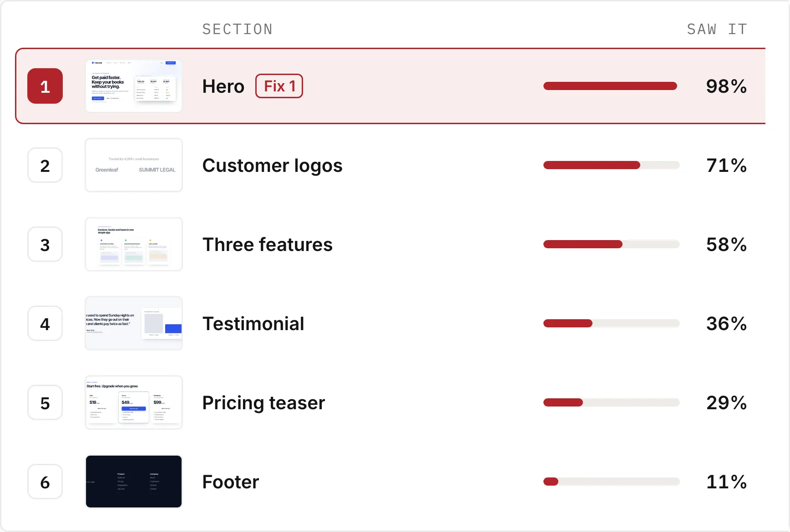Click the 71% value
790x532 pixels.
[726, 166]
